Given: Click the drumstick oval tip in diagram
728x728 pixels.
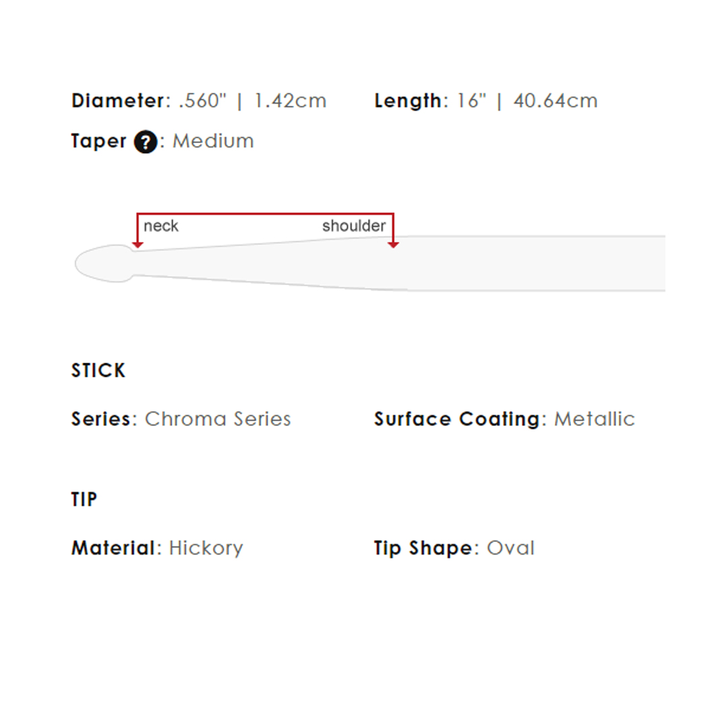Looking at the screenshot, I should tap(105, 264).
